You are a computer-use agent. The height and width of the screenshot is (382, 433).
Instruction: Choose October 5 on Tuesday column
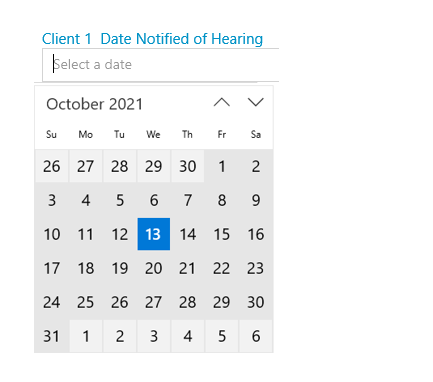click(120, 200)
